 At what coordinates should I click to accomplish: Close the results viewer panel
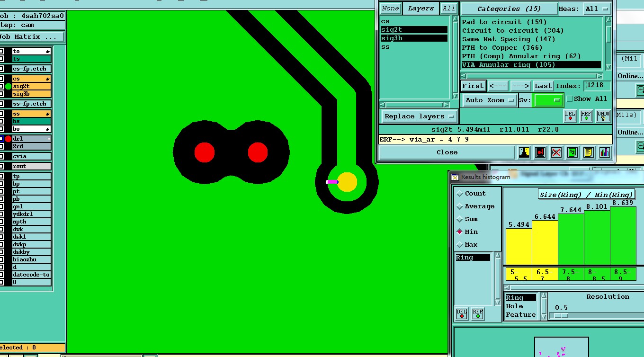[x=447, y=152]
